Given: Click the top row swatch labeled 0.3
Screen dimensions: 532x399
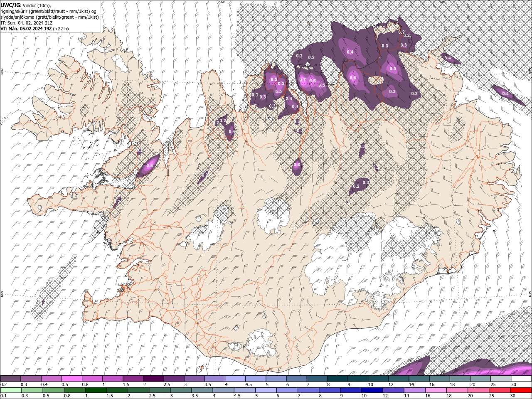Looking at the screenshot, I should (31, 379).
